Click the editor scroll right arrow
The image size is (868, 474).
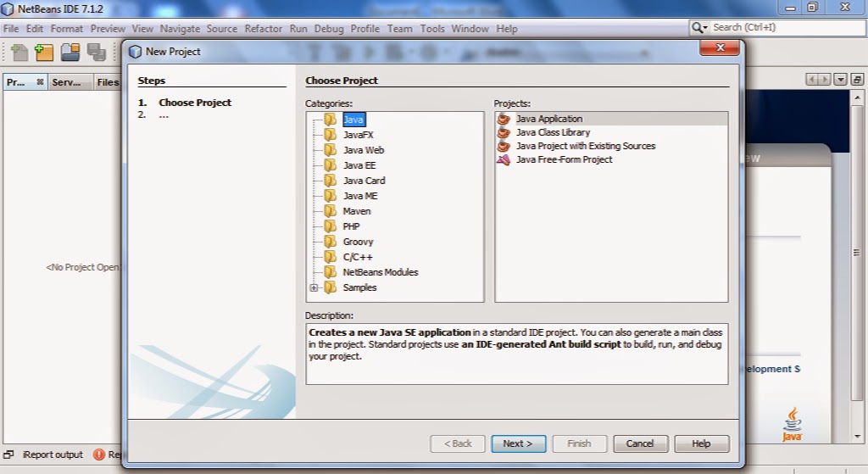coord(825,80)
